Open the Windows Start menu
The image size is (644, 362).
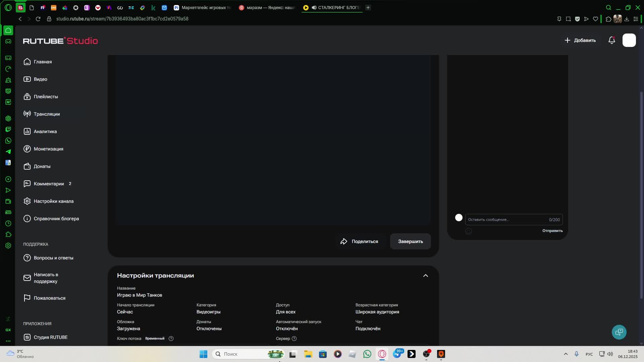(203, 354)
